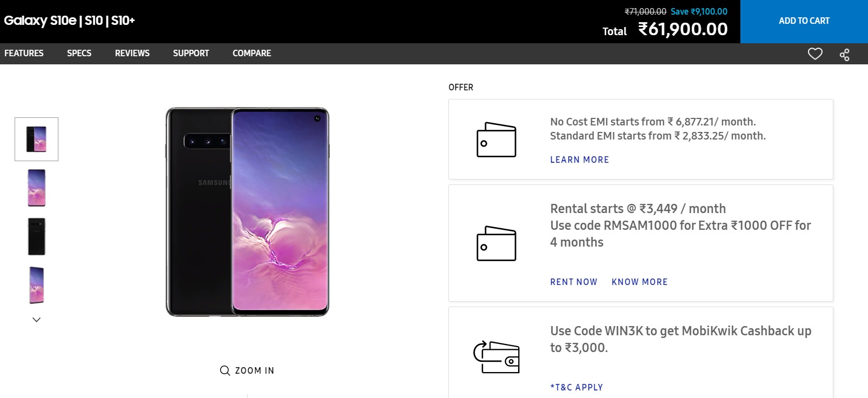Click the wishlist heart icon
868x398 pixels.
point(815,54)
